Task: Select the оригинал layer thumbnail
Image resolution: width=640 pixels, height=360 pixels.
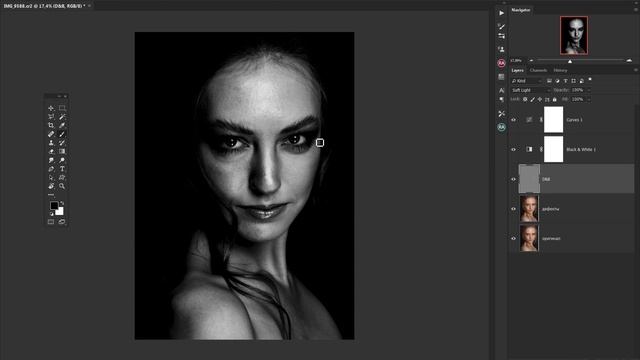Action: [x=529, y=238]
